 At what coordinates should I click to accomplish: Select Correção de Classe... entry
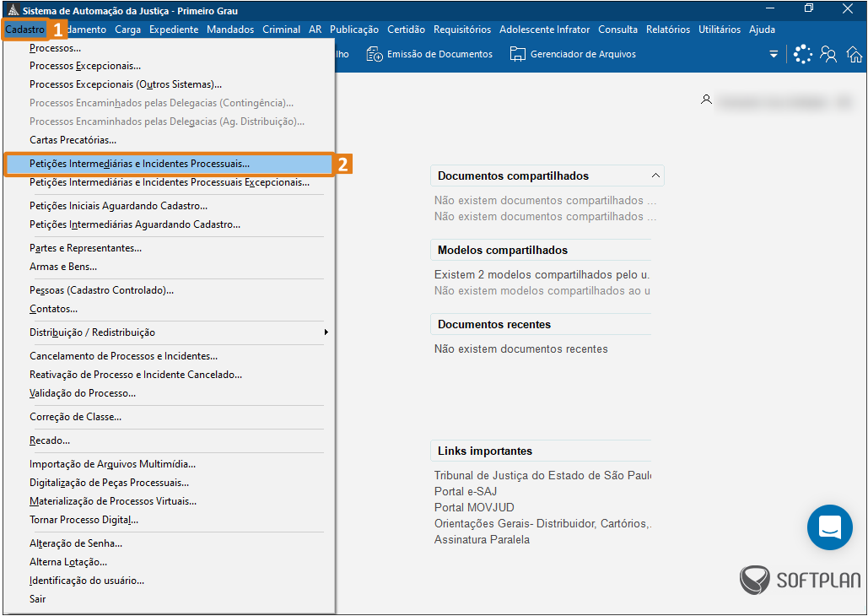pyautogui.click(x=170, y=417)
